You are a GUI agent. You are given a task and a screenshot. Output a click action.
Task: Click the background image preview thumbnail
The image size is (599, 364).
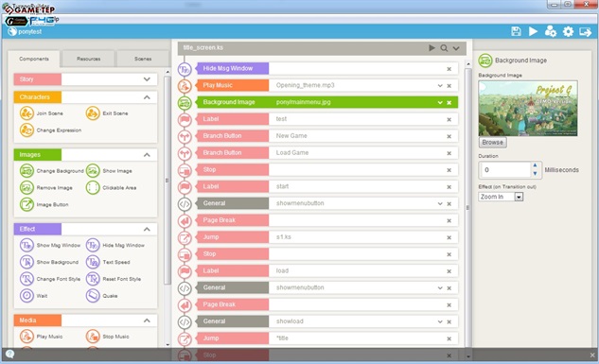coord(528,108)
